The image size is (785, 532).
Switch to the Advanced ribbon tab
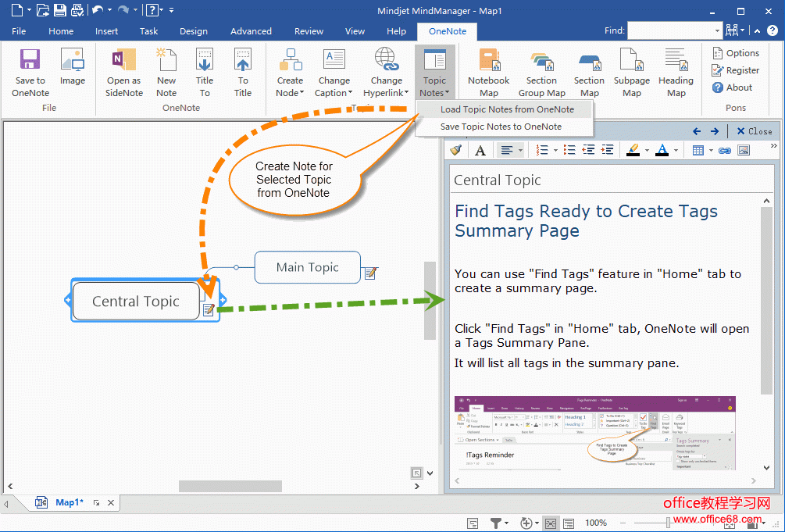point(251,31)
